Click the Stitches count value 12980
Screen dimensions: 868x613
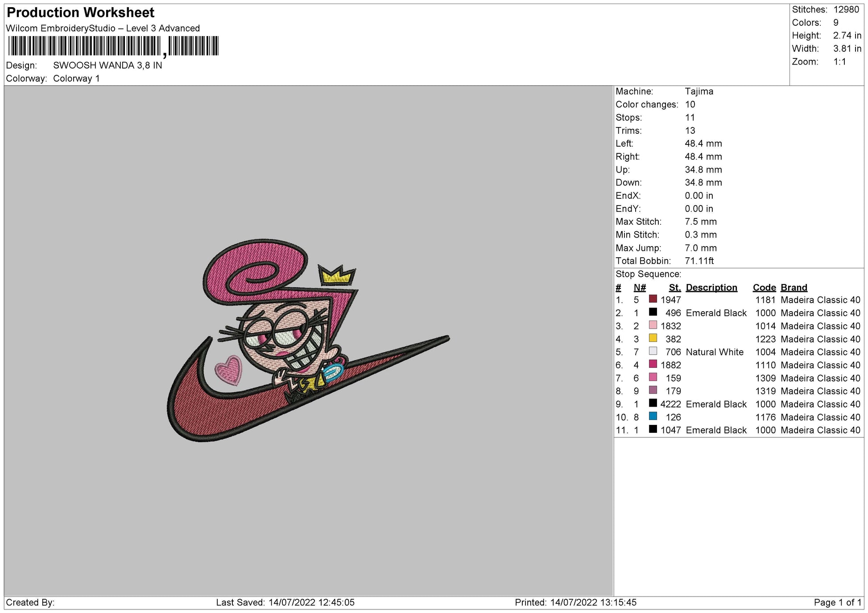point(846,9)
